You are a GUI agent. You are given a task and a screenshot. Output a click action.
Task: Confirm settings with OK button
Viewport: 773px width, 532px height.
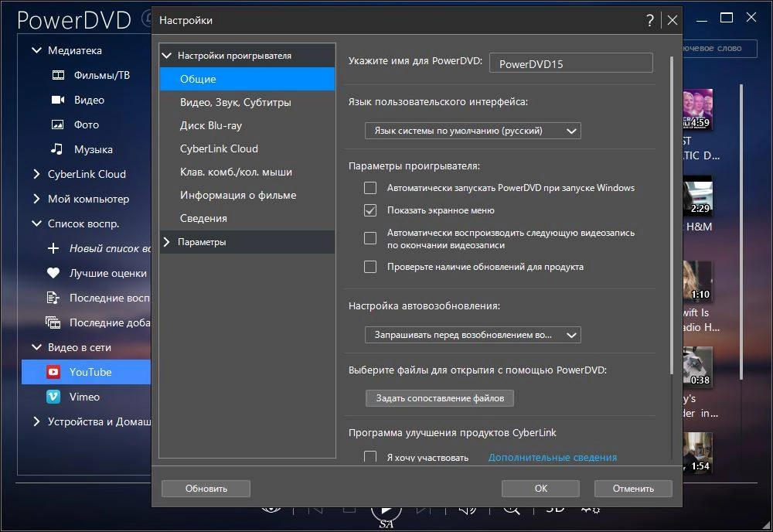tap(541, 489)
